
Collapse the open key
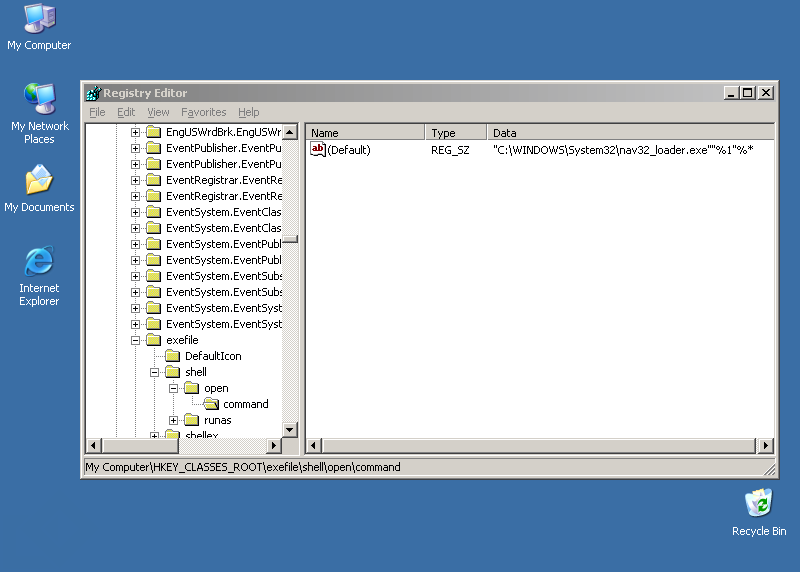[173, 388]
